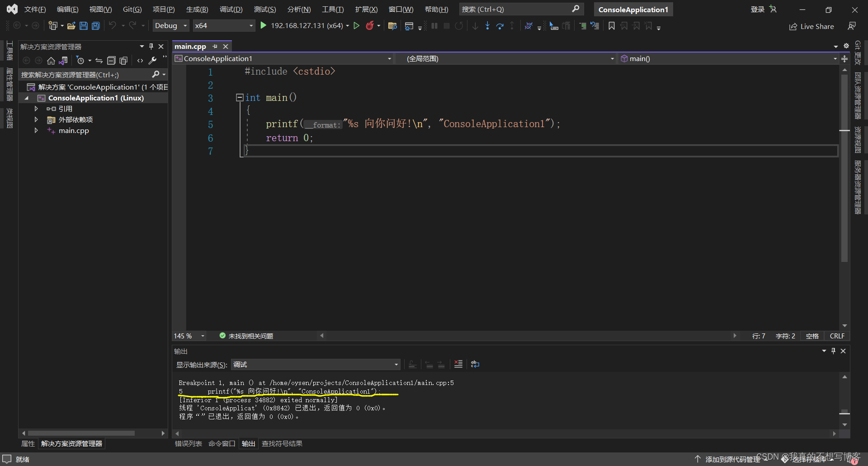The width and height of the screenshot is (868, 466).
Task: Open the 调试(D) menu
Action: pyautogui.click(x=231, y=10)
